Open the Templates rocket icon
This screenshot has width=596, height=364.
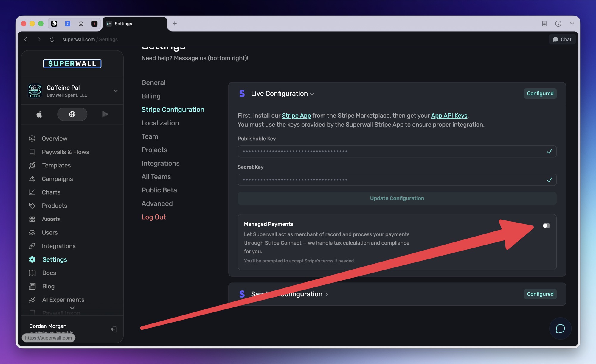(x=32, y=165)
